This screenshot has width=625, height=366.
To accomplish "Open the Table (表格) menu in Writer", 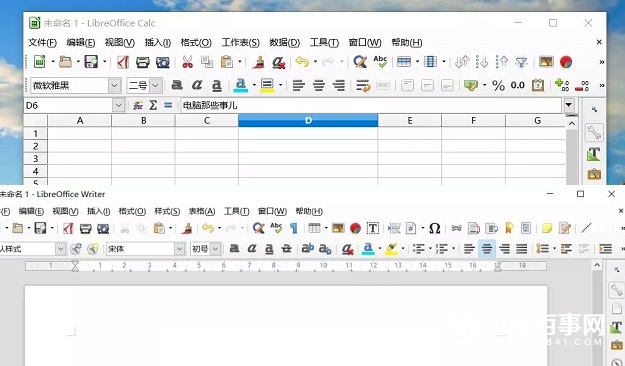I will point(202,211).
